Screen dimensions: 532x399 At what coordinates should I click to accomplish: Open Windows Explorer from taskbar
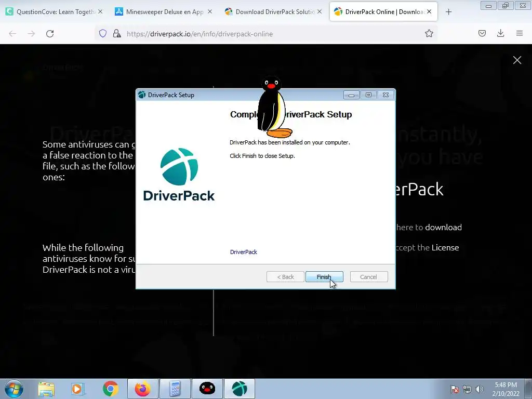(x=46, y=389)
